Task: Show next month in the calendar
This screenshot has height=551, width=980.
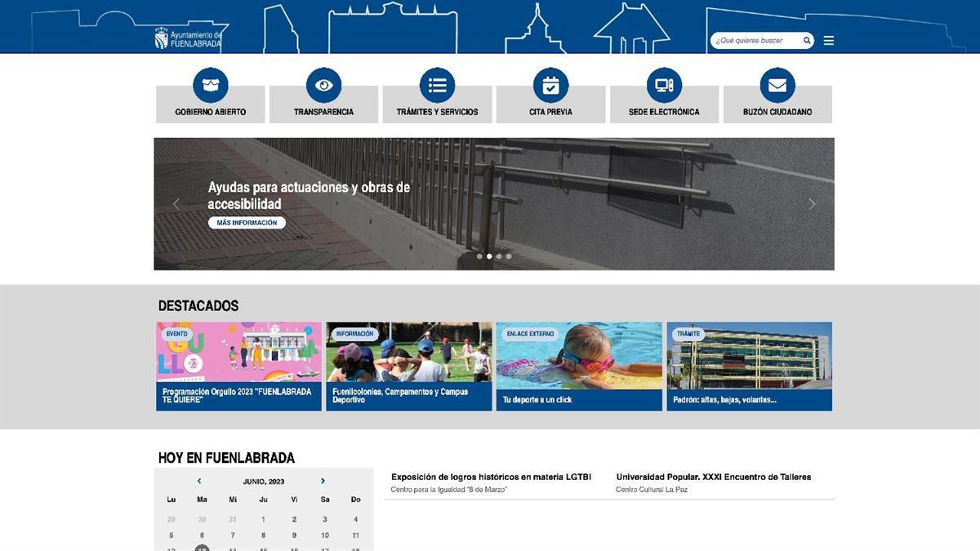Action: click(323, 482)
